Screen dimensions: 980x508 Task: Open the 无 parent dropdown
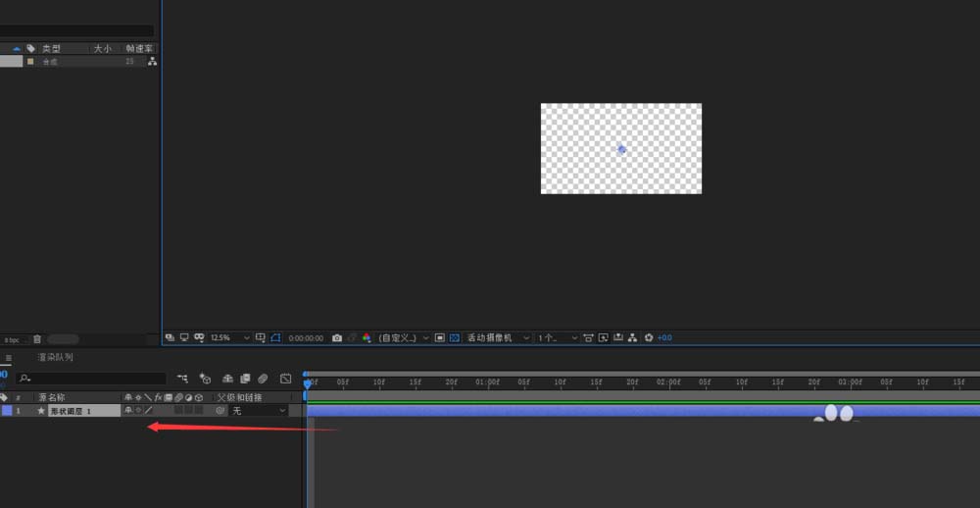pyautogui.click(x=259, y=411)
